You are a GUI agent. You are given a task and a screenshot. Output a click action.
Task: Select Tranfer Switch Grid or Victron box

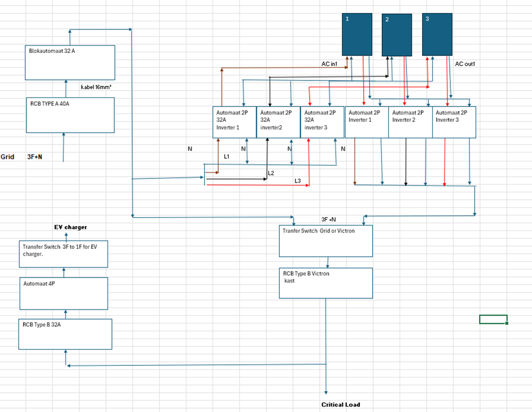point(326,241)
